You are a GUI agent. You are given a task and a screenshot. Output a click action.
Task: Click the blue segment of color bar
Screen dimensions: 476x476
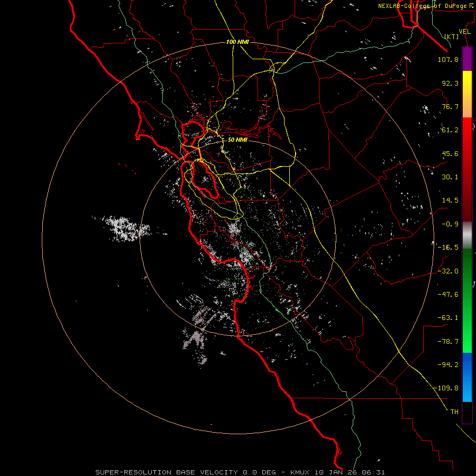coord(467,377)
